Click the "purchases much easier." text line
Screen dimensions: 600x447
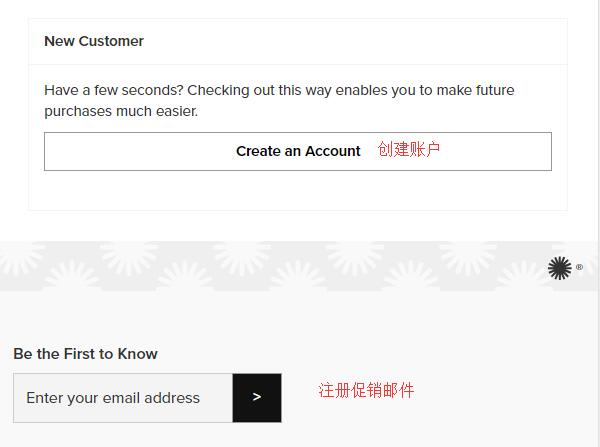pos(121,111)
